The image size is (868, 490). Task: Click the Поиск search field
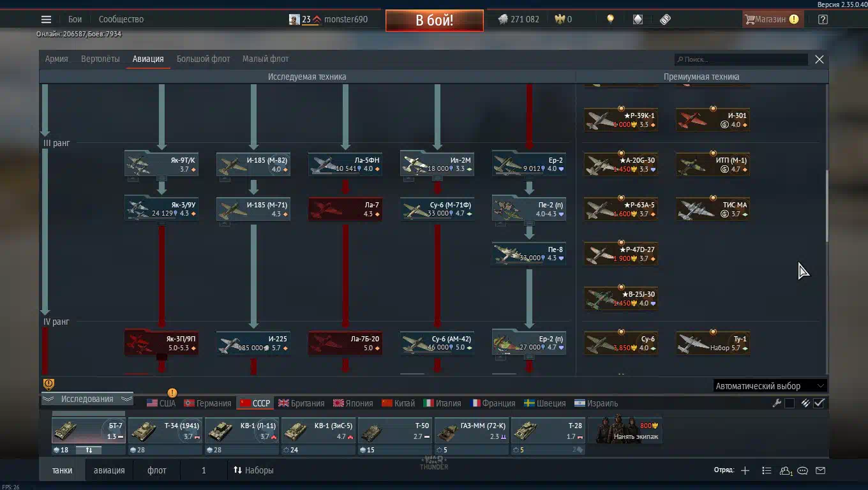[742, 59]
